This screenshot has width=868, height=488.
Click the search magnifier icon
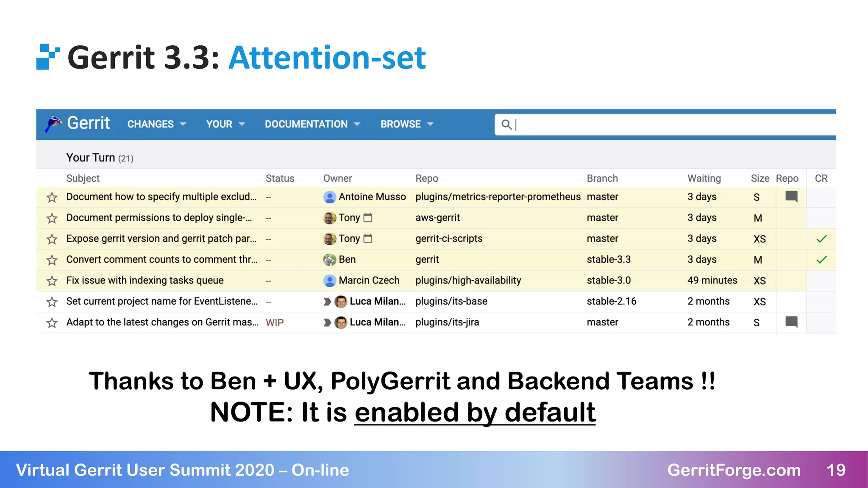click(506, 124)
